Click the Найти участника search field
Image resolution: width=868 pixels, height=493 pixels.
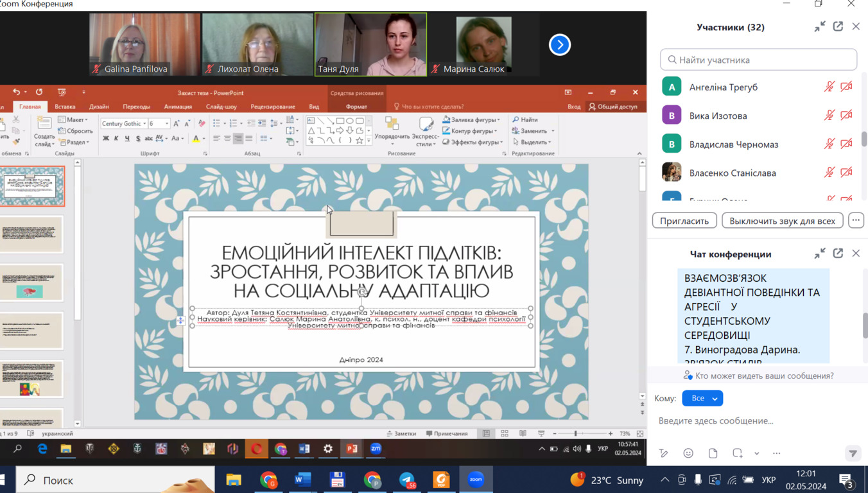[758, 60]
